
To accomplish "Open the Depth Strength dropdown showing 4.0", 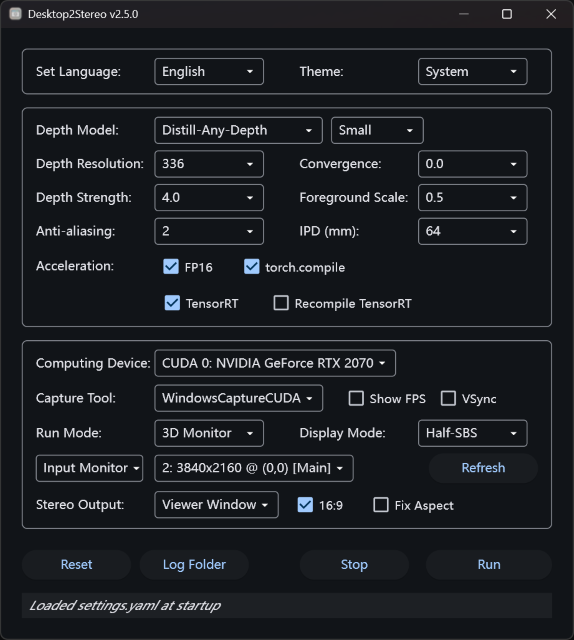I will [209, 198].
